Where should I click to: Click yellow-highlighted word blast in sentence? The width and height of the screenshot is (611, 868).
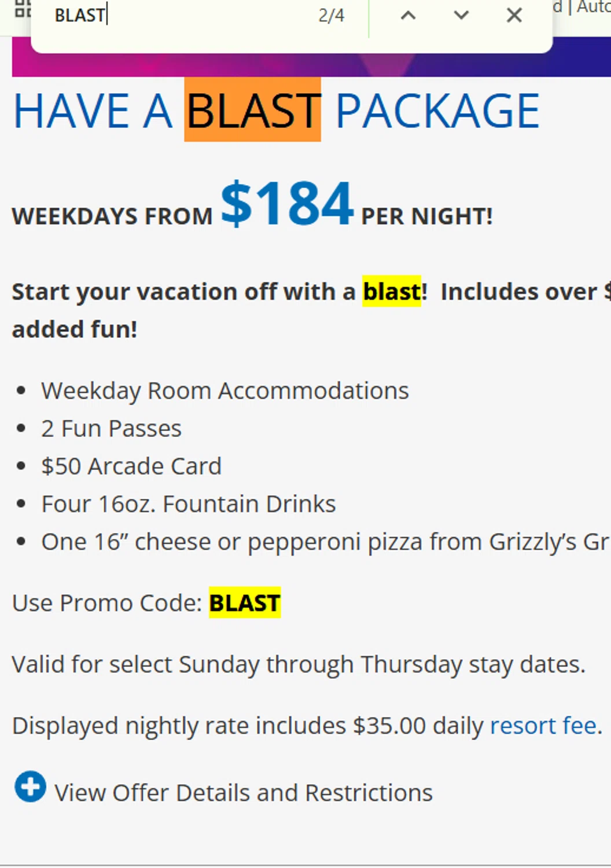[392, 292]
